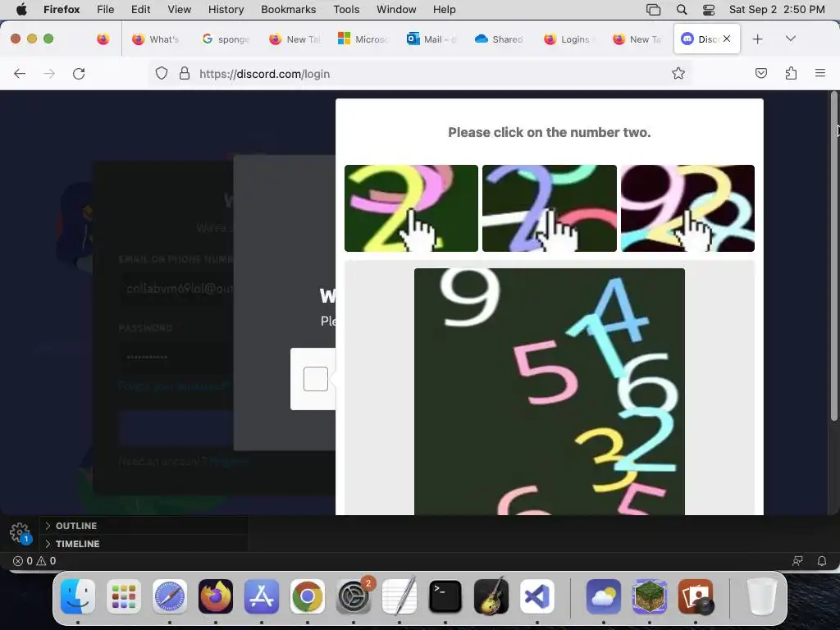Screen dimensions: 840x630
Task: Click the screen mirroring menu bar icon
Action: tap(653, 10)
